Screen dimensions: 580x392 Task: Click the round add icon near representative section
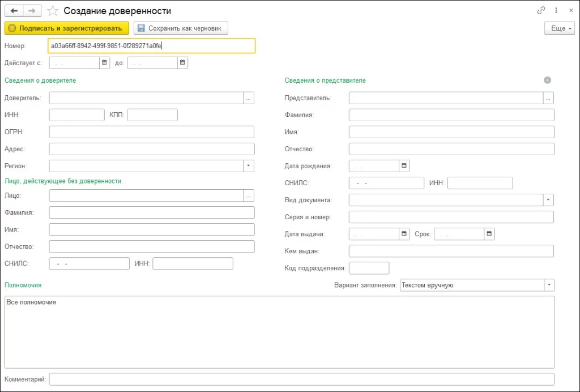coord(547,80)
